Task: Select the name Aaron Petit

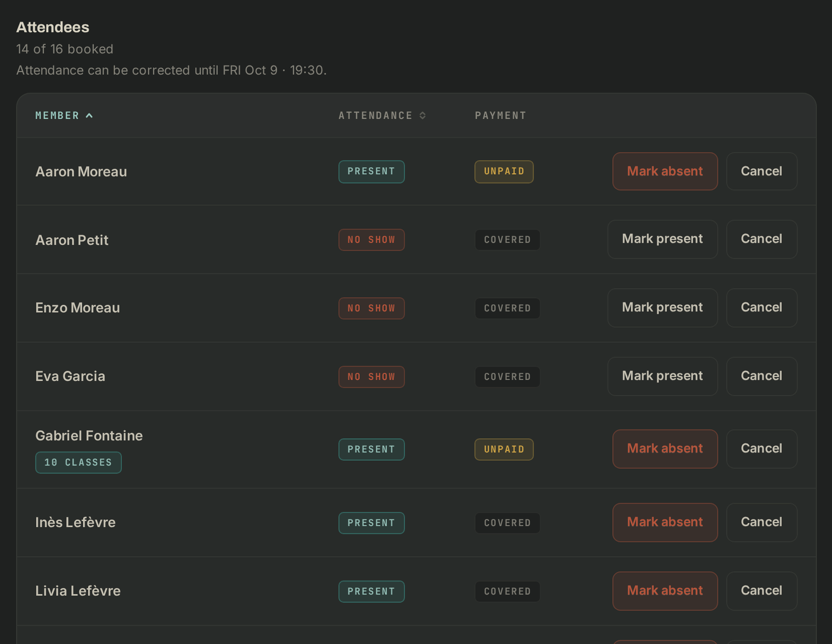Action: click(x=72, y=240)
